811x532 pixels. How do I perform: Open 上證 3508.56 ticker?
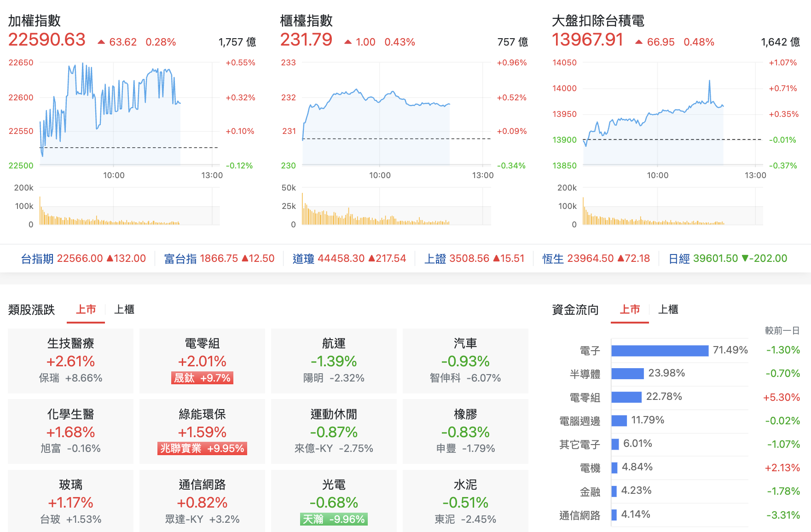[474, 259]
